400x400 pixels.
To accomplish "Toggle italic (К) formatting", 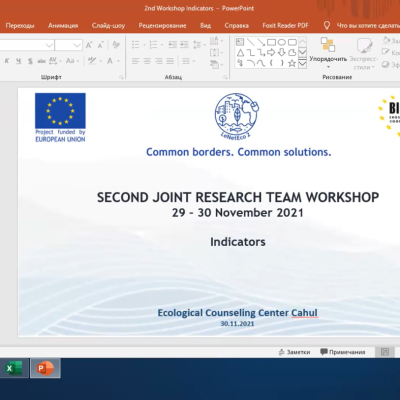I will pos(7,61).
